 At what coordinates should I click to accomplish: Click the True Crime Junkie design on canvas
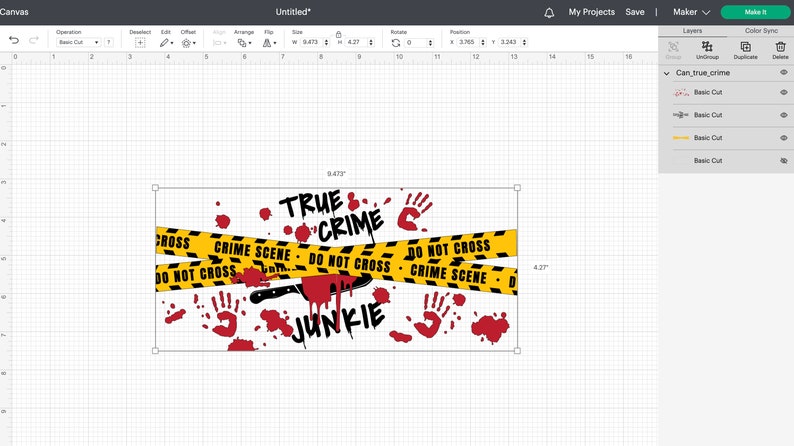click(x=336, y=269)
